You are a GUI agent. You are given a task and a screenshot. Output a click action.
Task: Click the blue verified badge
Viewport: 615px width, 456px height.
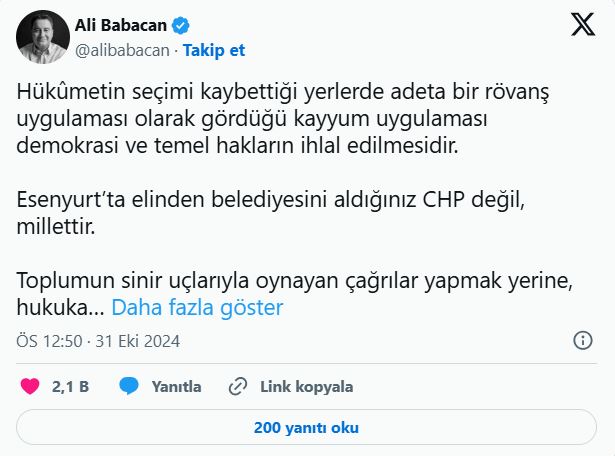click(181, 25)
